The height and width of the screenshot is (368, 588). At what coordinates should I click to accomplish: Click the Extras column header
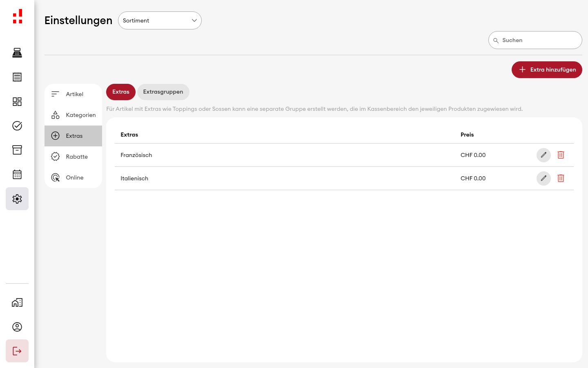(129, 135)
